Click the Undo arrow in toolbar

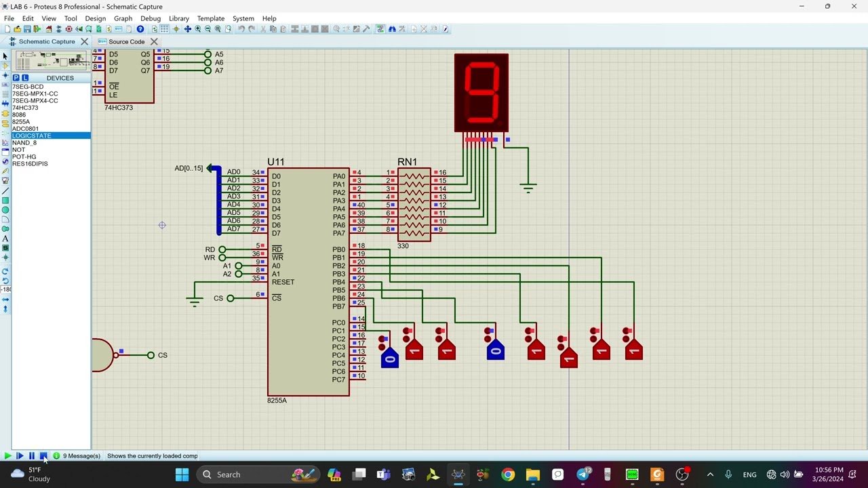241,29
